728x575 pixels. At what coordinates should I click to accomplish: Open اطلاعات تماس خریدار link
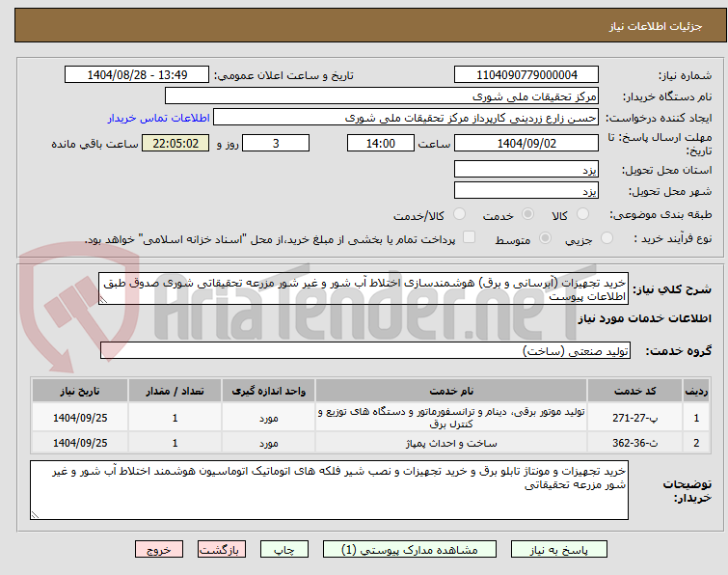159,118
